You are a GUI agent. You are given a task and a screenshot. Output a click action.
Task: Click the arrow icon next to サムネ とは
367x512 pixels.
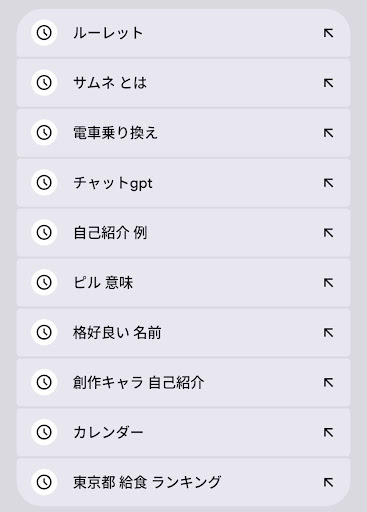[x=328, y=83]
